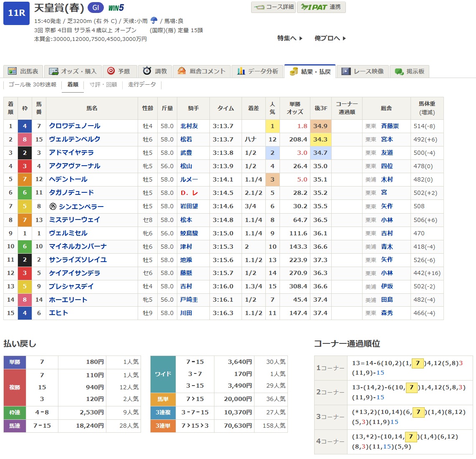
Task: Click the rain umbrella weather icon
Action: pos(154,20)
